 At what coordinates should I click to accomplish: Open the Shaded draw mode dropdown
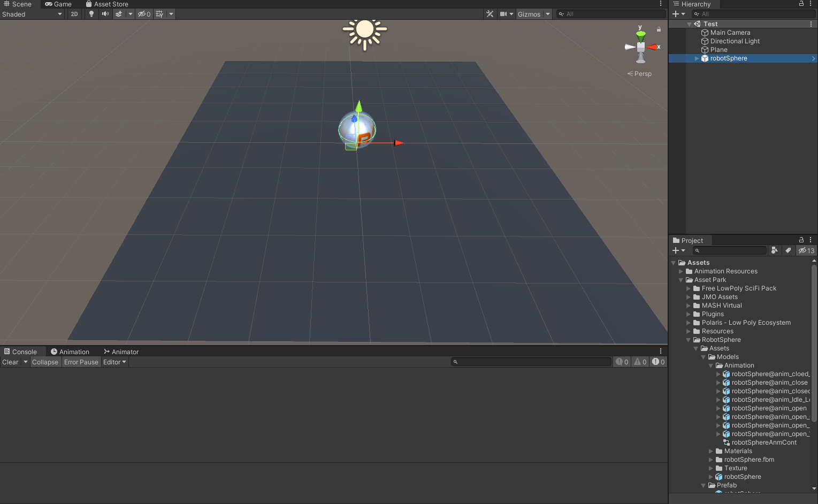(32, 14)
